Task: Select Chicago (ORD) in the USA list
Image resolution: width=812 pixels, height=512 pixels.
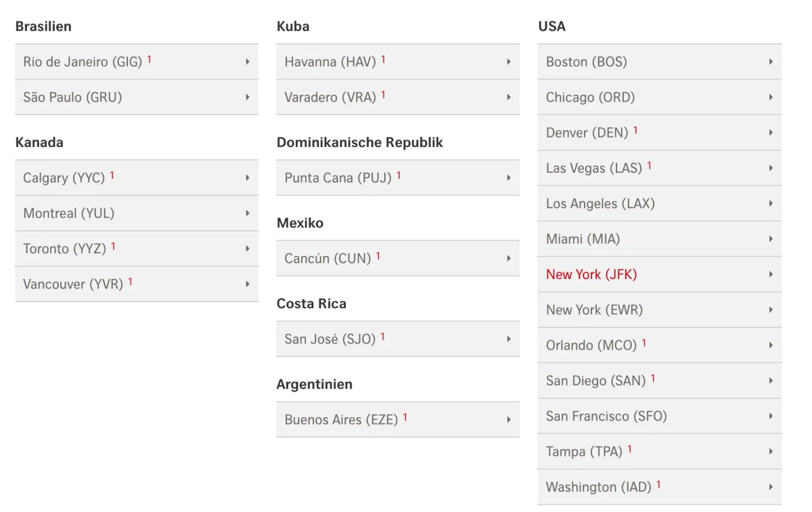Action: [660, 97]
